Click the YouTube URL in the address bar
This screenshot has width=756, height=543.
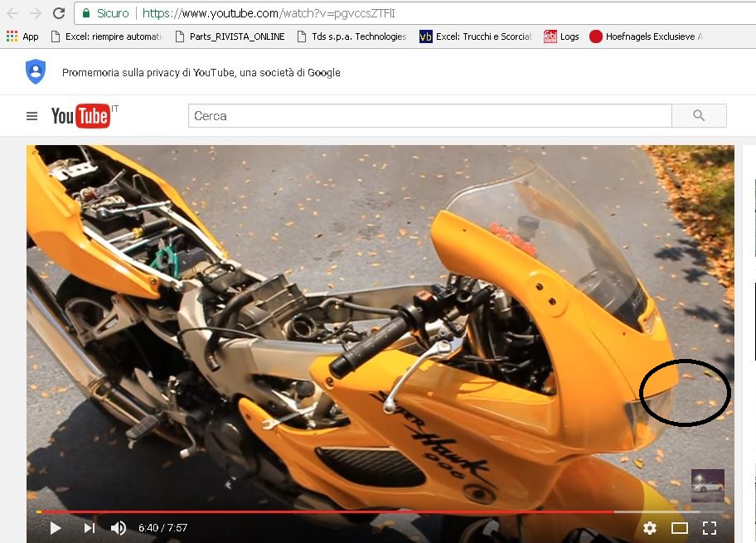click(269, 13)
